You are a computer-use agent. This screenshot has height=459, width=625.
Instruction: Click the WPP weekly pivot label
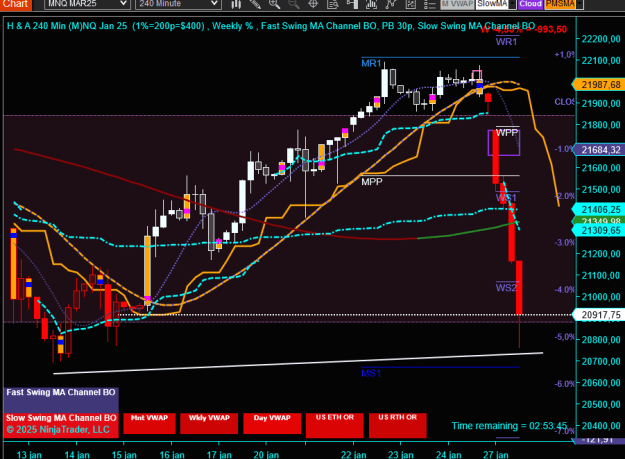507,133
